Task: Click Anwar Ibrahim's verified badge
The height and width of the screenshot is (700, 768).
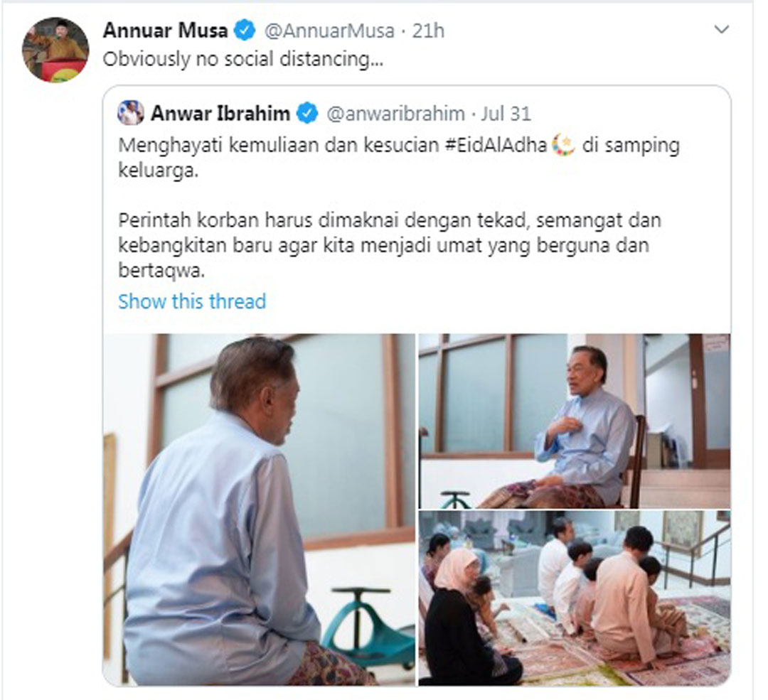Action: coord(307,114)
